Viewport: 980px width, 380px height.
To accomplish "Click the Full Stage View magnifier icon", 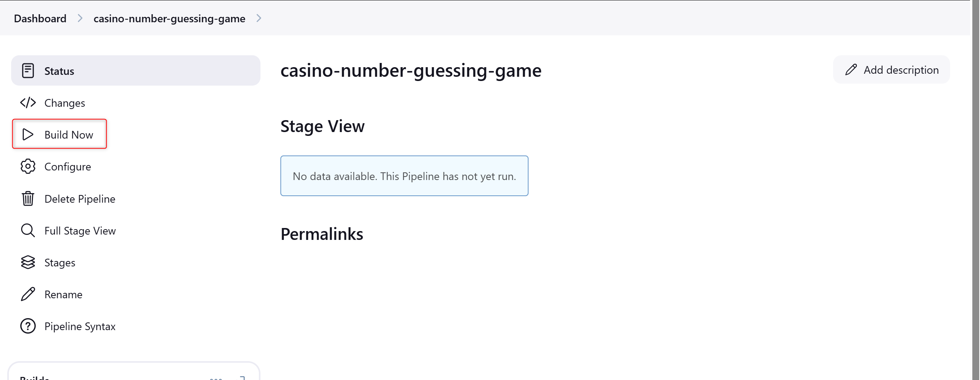I will coord(28,230).
